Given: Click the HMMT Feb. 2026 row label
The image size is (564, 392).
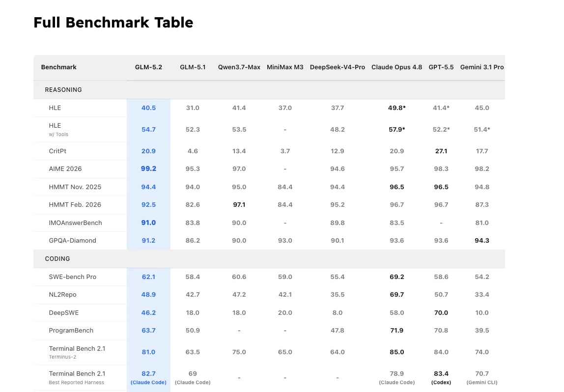Looking at the screenshot, I should [x=75, y=205].
